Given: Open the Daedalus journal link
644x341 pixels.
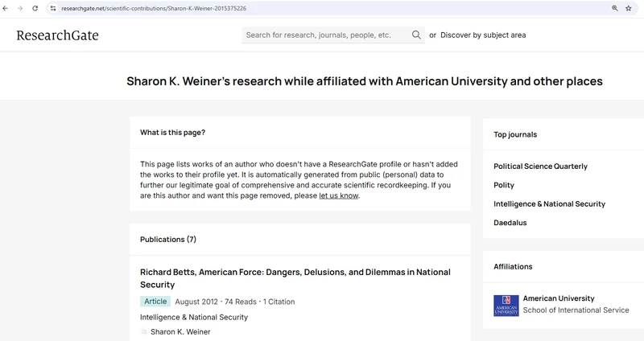Looking at the screenshot, I should [510, 223].
